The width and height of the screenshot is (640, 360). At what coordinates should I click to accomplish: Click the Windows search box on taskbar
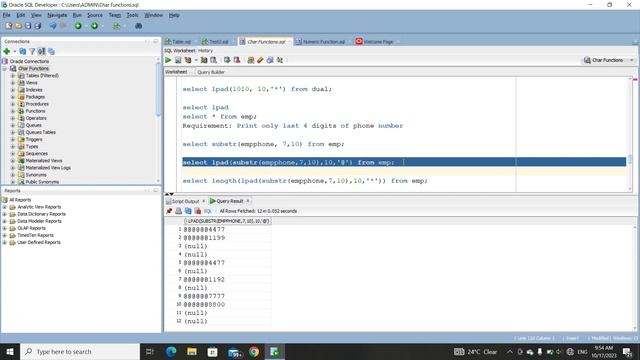80,351
